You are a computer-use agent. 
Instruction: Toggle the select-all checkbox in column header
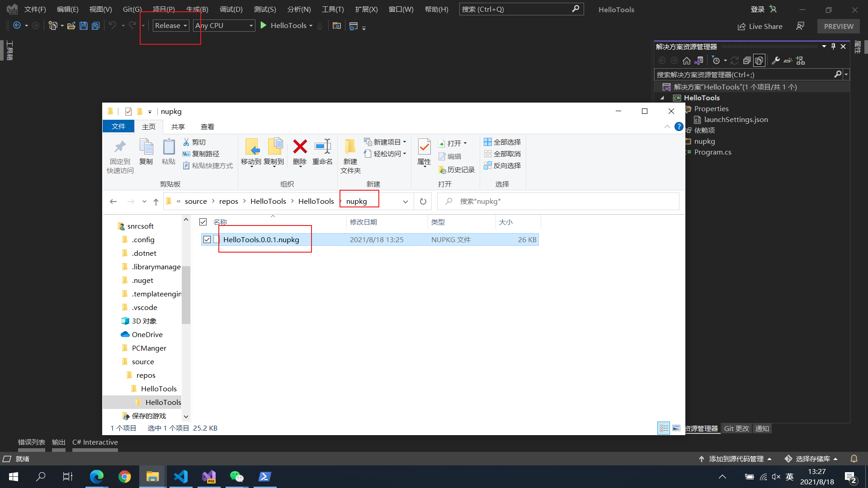click(203, 222)
